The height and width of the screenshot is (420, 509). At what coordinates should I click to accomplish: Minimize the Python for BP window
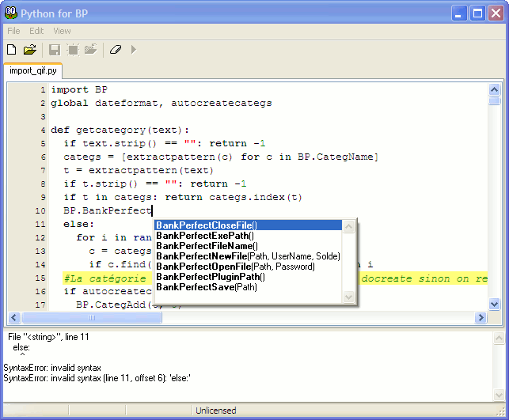[x=459, y=13]
